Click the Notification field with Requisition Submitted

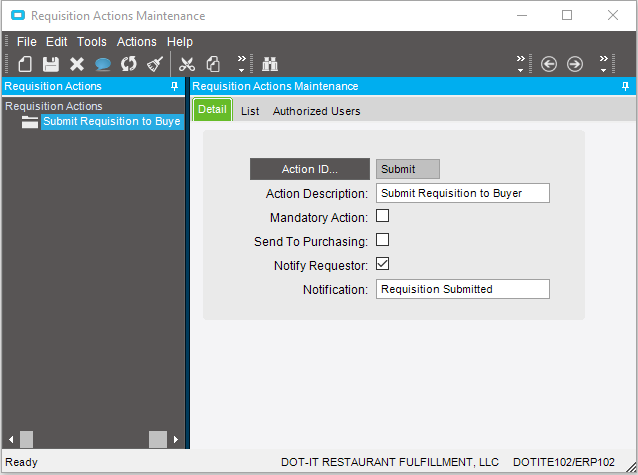pos(463,289)
